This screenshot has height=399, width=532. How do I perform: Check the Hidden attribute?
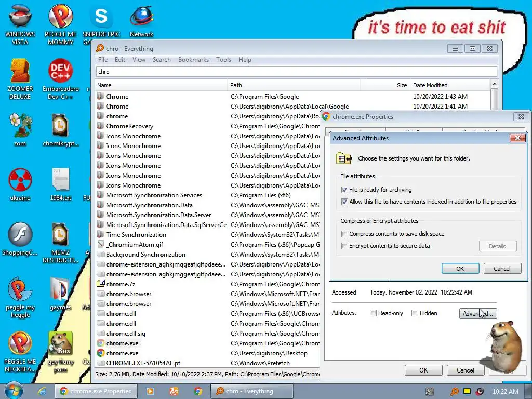click(415, 313)
